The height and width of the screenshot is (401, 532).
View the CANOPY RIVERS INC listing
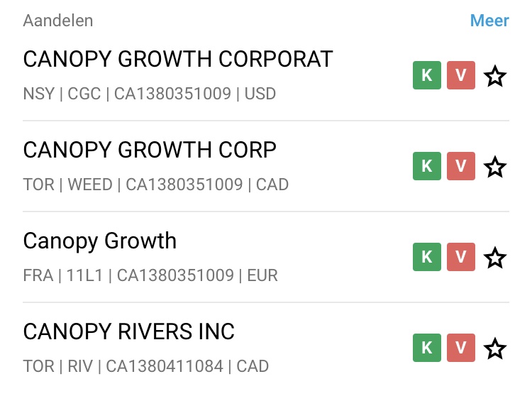(129, 332)
